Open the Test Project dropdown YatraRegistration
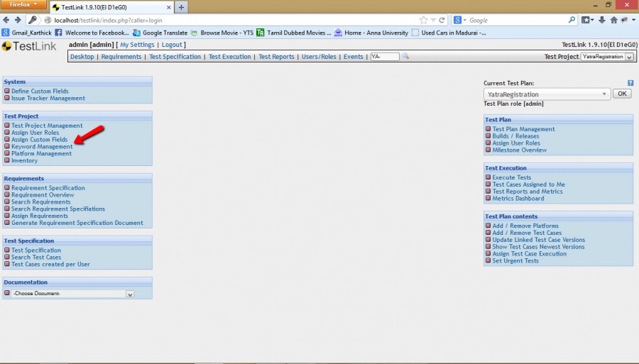 pos(607,57)
